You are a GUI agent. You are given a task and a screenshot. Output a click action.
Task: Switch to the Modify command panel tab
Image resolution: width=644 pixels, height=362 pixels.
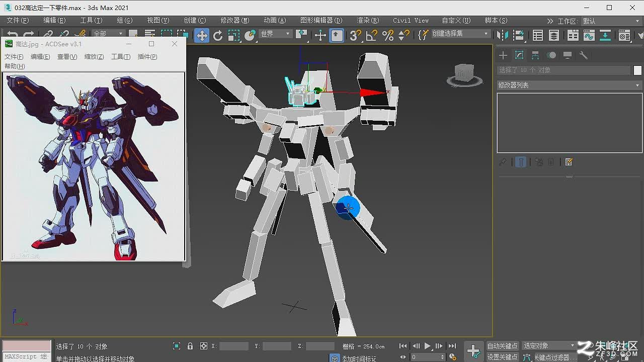519,55
